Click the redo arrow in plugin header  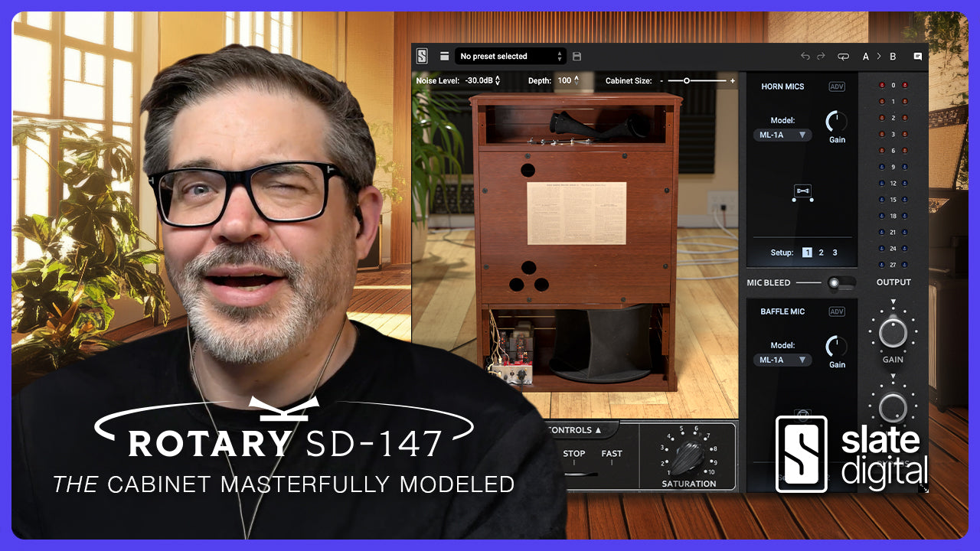(822, 56)
